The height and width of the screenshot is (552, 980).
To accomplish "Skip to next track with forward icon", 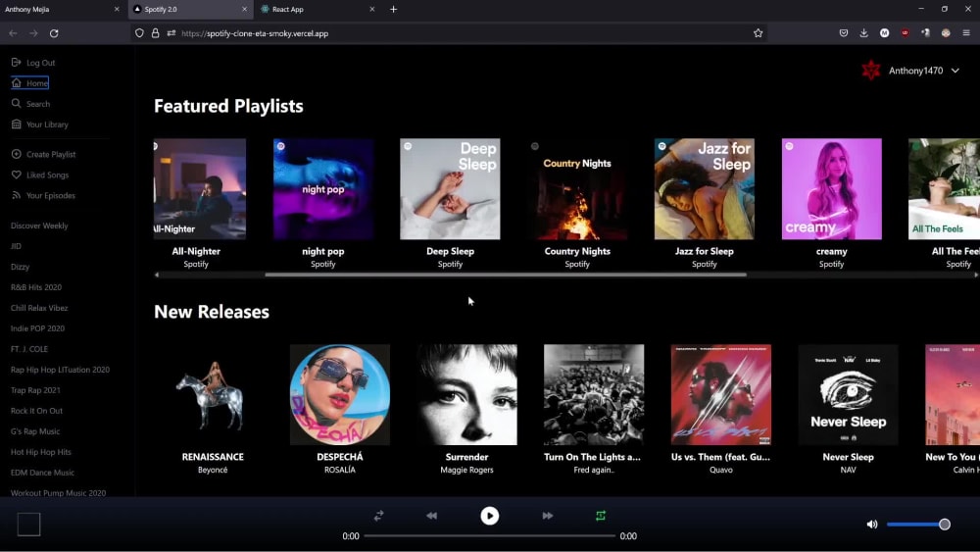I will tap(548, 516).
